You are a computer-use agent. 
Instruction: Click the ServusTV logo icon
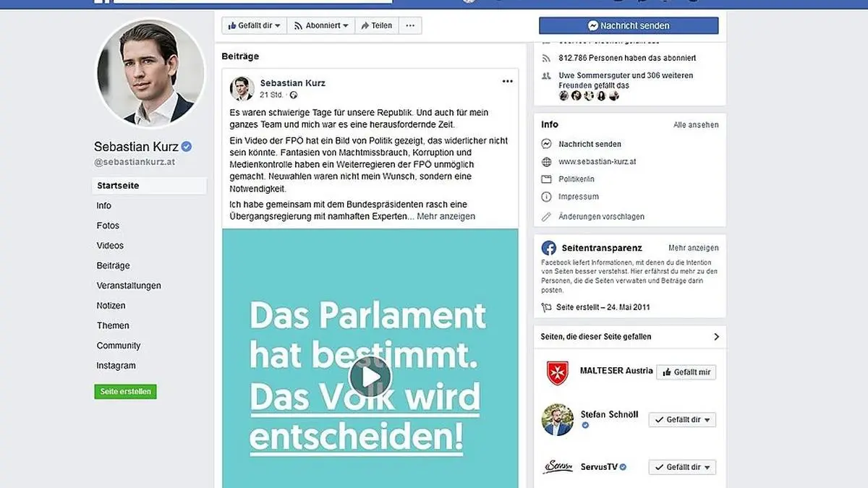click(x=558, y=466)
